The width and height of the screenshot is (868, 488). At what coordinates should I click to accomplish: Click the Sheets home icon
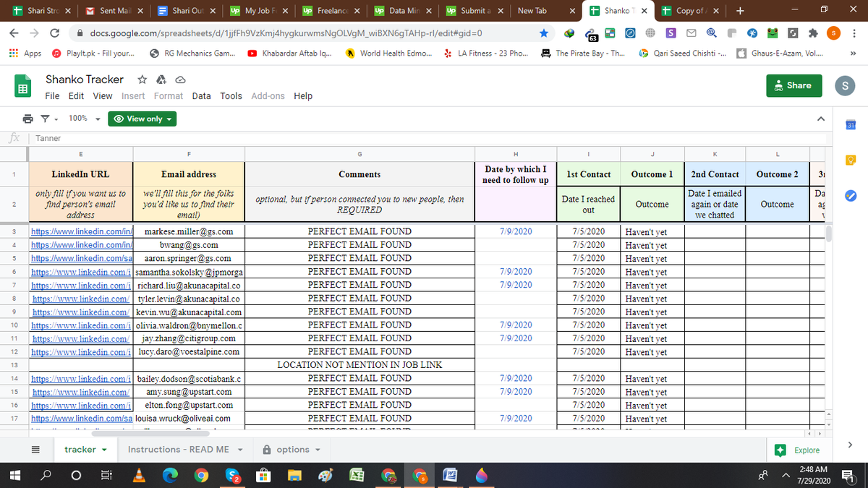tap(22, 87)
